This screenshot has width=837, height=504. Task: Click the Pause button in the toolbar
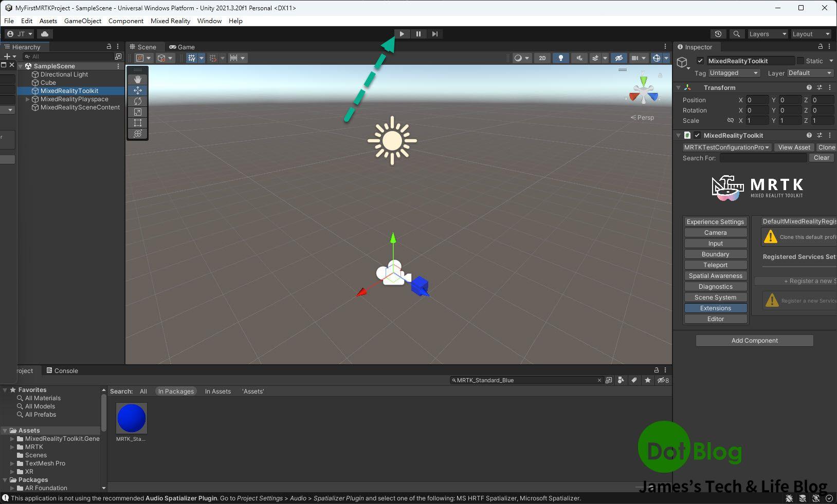[x=419, y=34]
